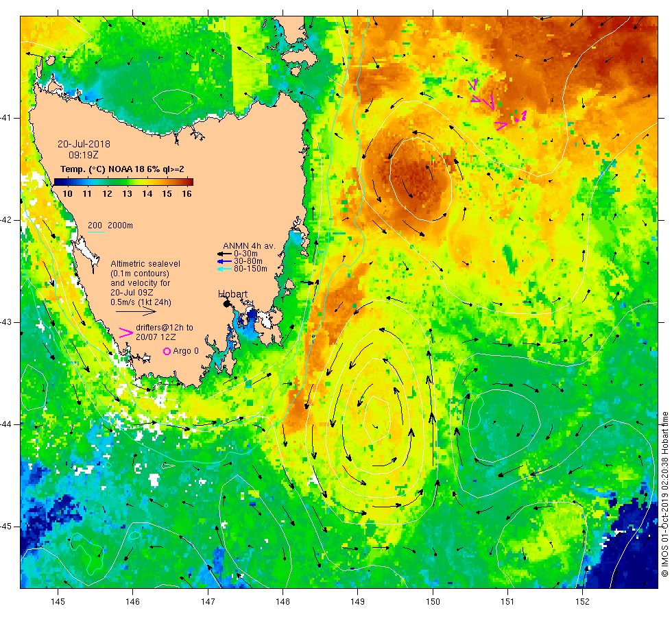This screenshot has height=617, width=672.
Task: Click the Argo 0 legend label
Action: 186,351
